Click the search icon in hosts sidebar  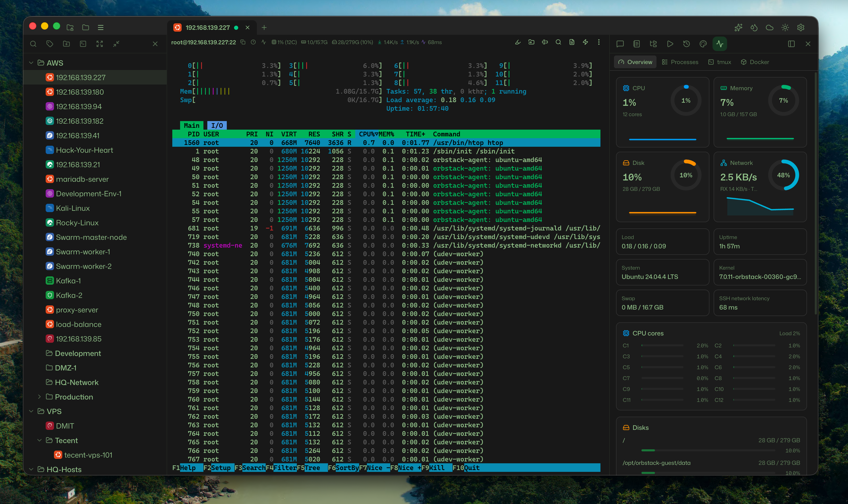(33, 44)
